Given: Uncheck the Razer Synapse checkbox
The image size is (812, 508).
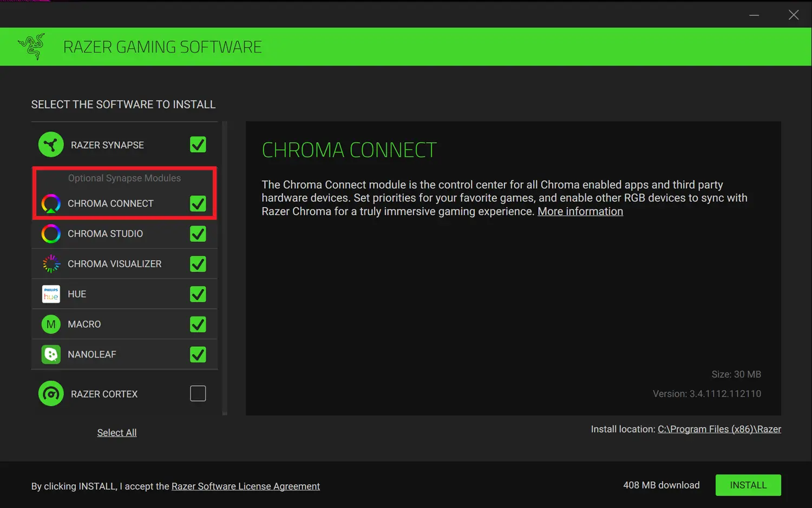Looking at the screenshot, I should point(198,144).
